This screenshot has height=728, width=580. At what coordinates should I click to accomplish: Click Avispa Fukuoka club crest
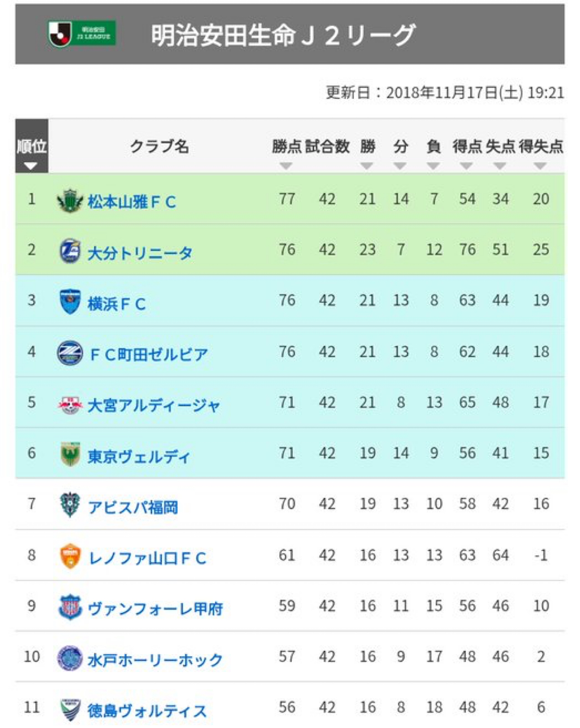[x=69, y=505]
